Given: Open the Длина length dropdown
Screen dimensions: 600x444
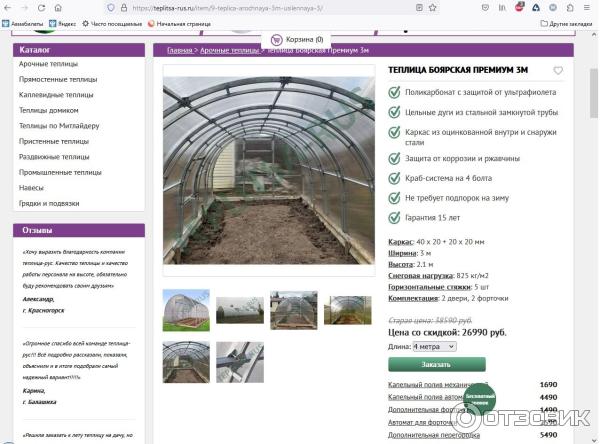Looking at the screenshot, I should coord(435,347).
